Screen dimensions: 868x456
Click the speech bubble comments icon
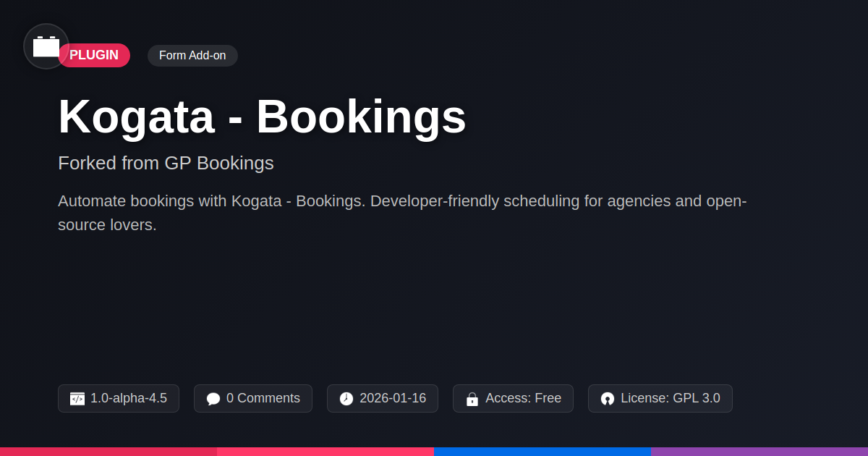coord(213,399)
